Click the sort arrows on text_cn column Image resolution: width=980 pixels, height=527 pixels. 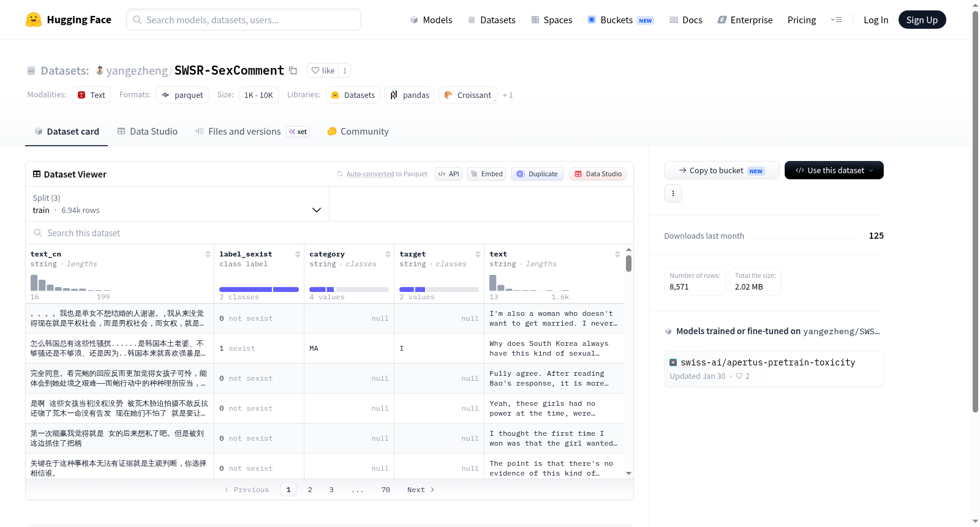(208, 254)
